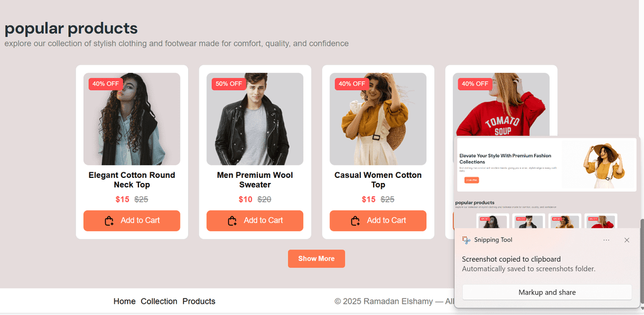
Task: Click 40% OFF badge on Casual Women Cotton Top
Action: click(352, 84)
